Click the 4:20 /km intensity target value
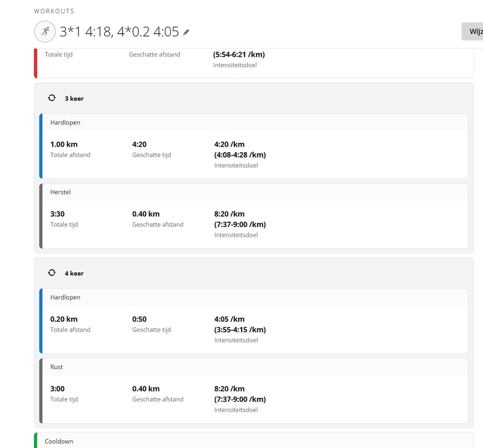 pyautogui.click(x=229, y=145)
